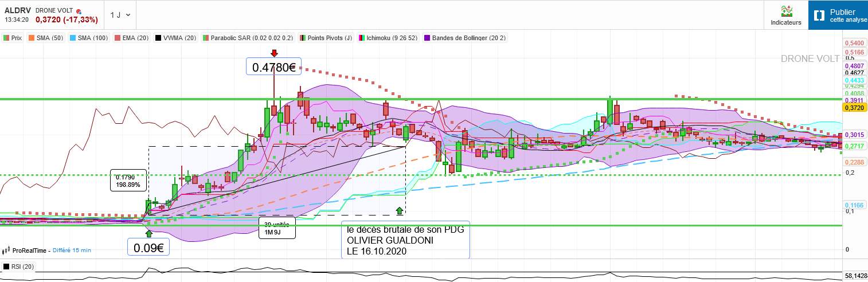This screenshot has height=282, width=868.
Task: Click the RSI (20) panel label
Action: [x=18, y=267]
